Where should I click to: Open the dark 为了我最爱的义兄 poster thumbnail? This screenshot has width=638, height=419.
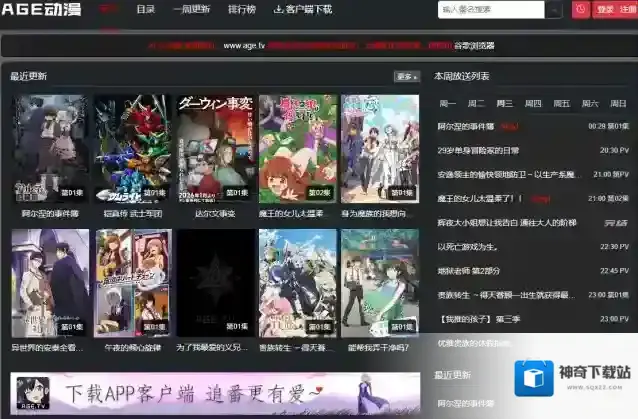click(x=215, y=283)
